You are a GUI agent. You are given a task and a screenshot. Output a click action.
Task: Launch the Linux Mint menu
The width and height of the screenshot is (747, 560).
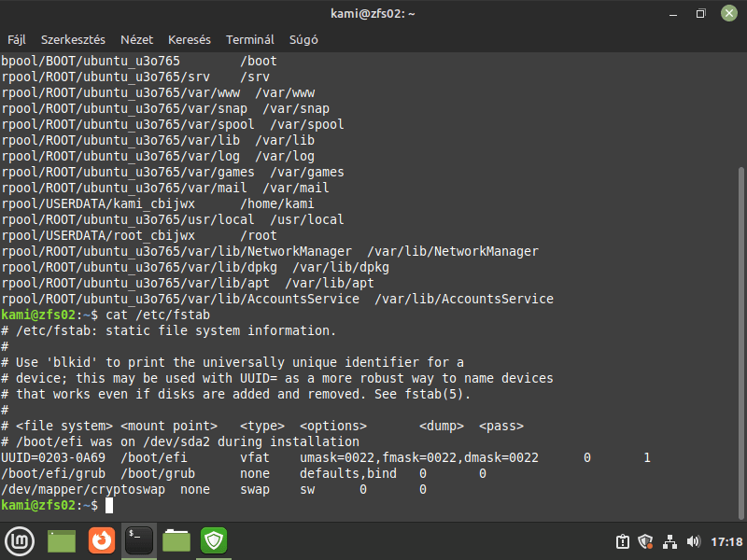[x=20, y=540]
